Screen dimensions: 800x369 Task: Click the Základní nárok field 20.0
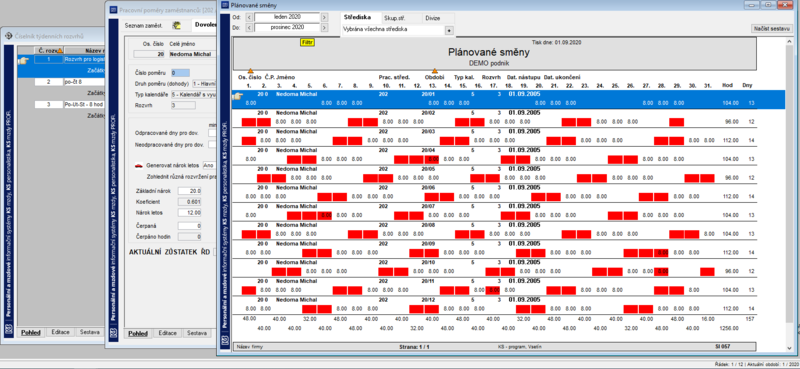click(190, 191)
